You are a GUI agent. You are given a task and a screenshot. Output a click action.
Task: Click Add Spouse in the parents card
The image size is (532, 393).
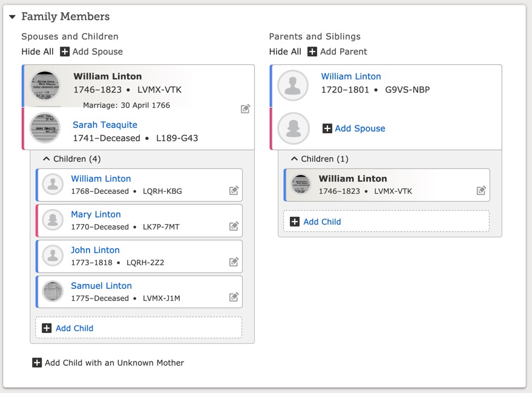click(353, 128)
